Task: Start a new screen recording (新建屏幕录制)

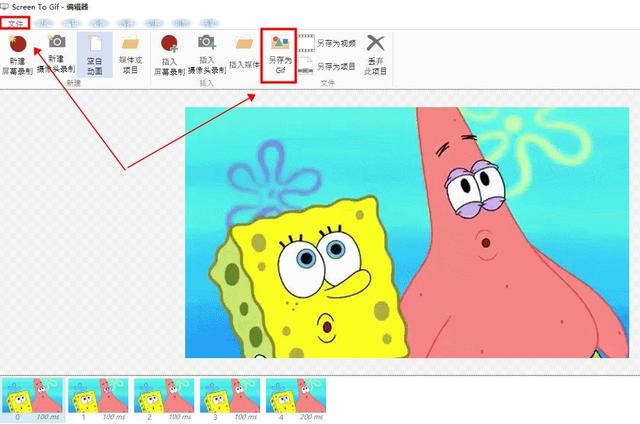Action: [x=18, y=55]
